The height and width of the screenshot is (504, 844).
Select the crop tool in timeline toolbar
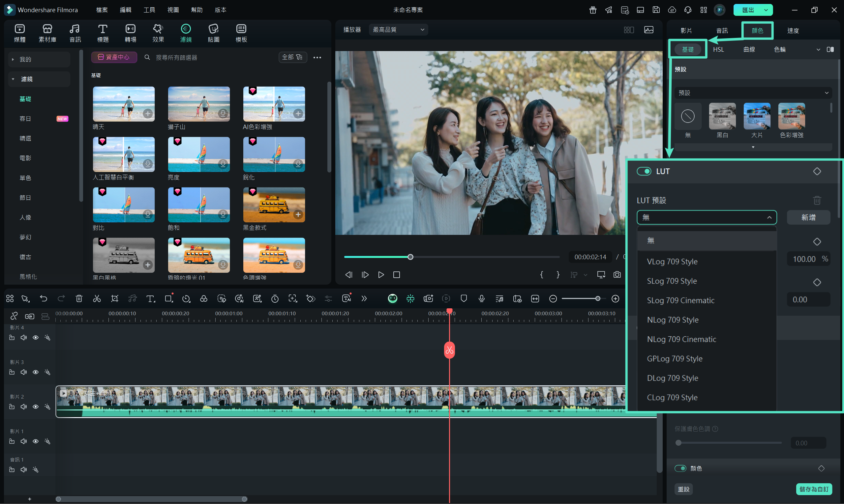point(114,298)
